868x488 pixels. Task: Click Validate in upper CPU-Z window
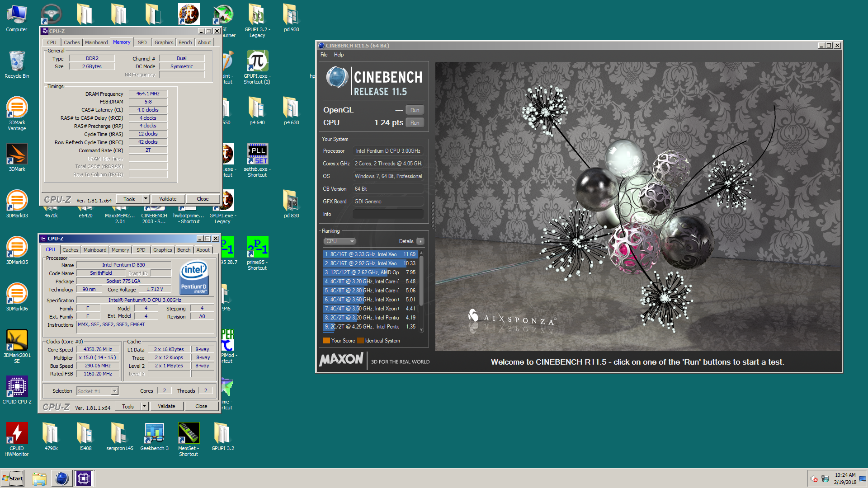click(168, 199)
